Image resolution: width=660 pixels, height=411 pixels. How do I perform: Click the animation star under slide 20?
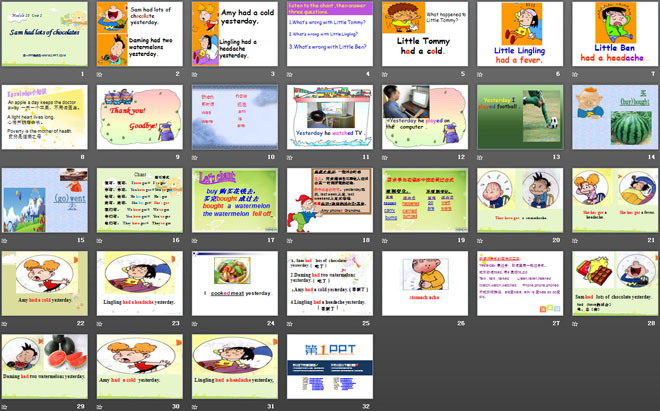tap(480, 241)
